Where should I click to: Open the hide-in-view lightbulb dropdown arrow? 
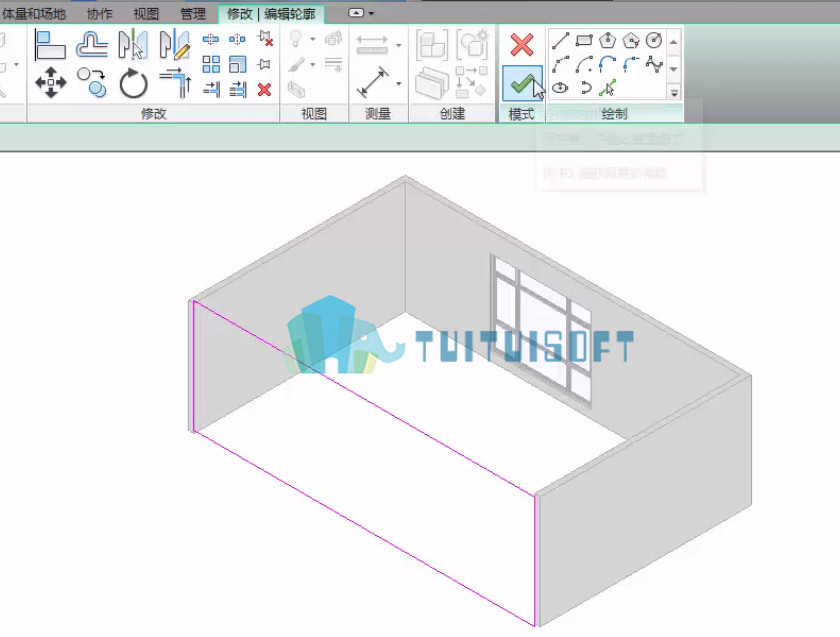[x=312, y=39]
